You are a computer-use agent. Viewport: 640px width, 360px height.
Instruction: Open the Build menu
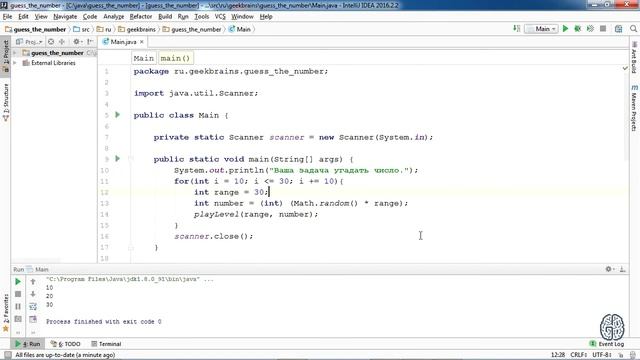[165, 17]
